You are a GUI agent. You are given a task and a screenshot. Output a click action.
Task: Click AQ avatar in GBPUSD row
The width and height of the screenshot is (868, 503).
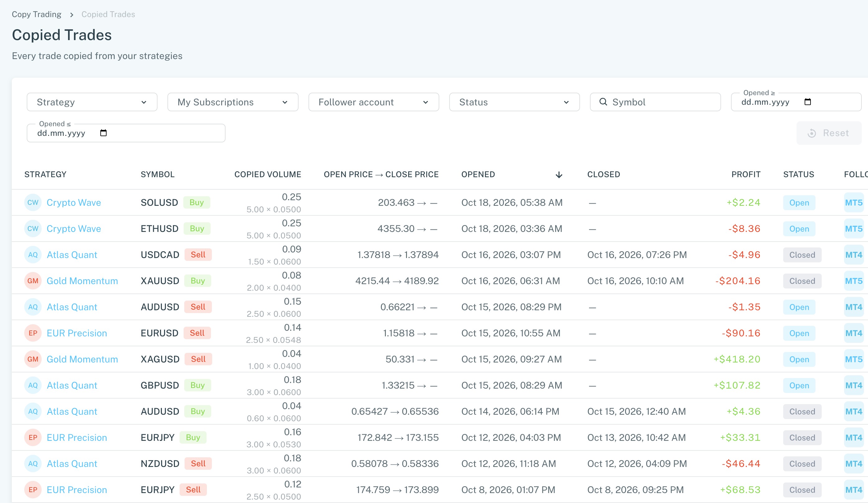[33, 385]
